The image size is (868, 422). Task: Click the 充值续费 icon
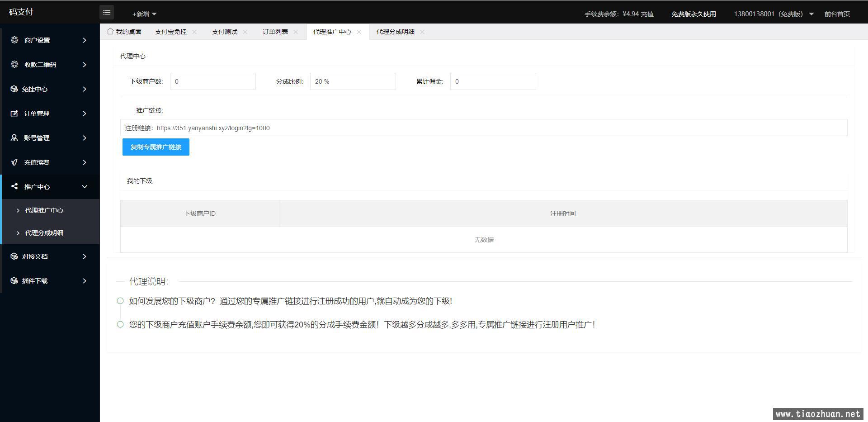(x=14, y=162)
